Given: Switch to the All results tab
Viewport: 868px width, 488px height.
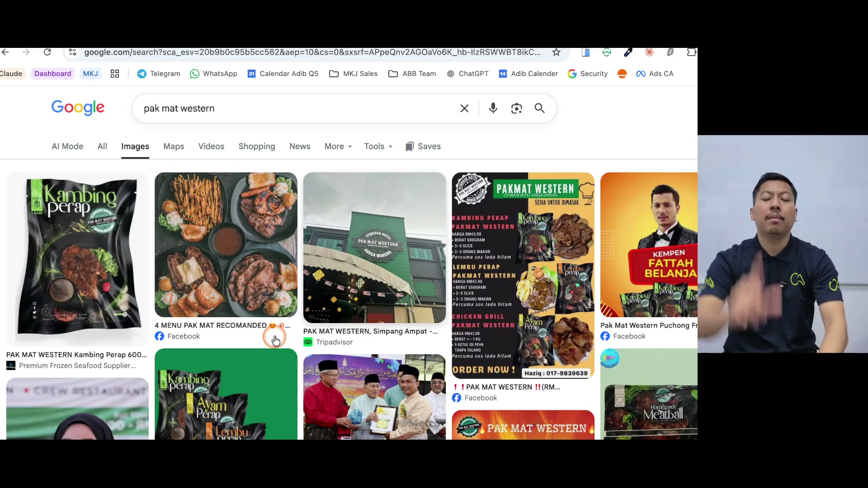Looking at the screenshot, I should tap(102, 146).
